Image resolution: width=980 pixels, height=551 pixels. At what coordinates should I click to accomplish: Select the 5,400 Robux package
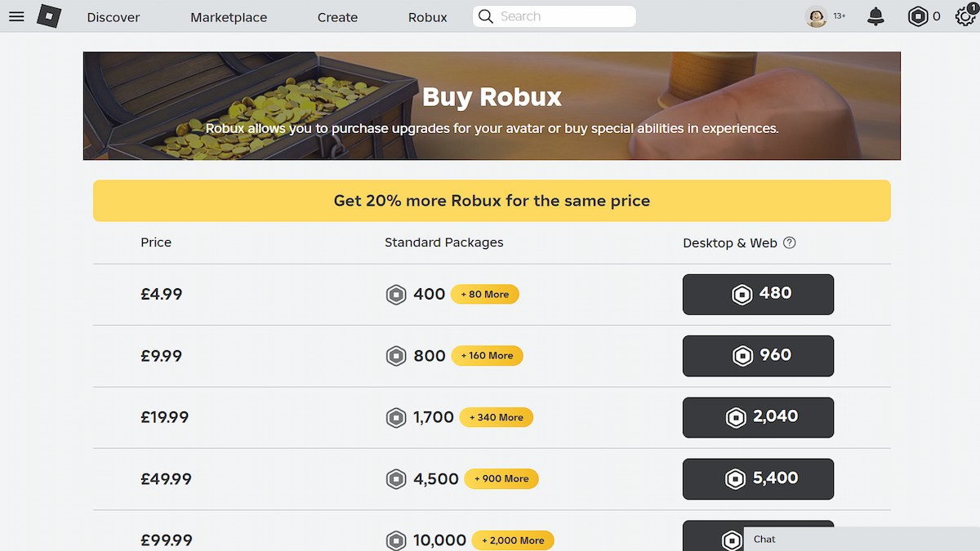click(x=757, y=479)
